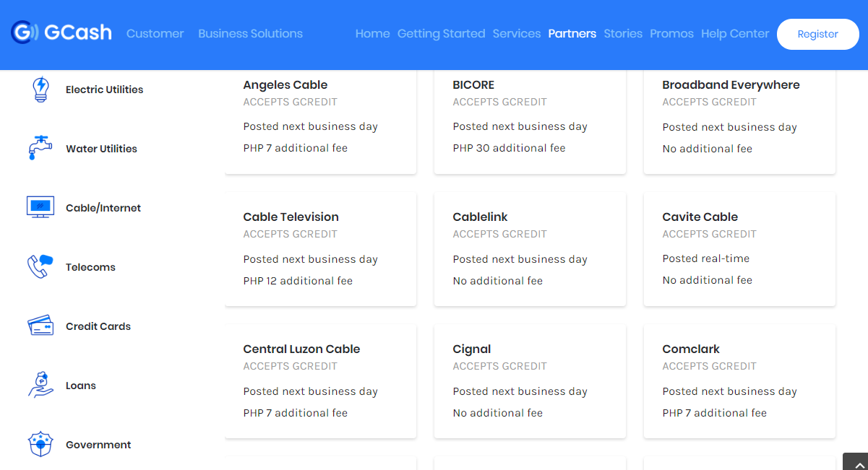Select the Comclark biller card
This screenshot has height=470, width=868.
[739, 381]
